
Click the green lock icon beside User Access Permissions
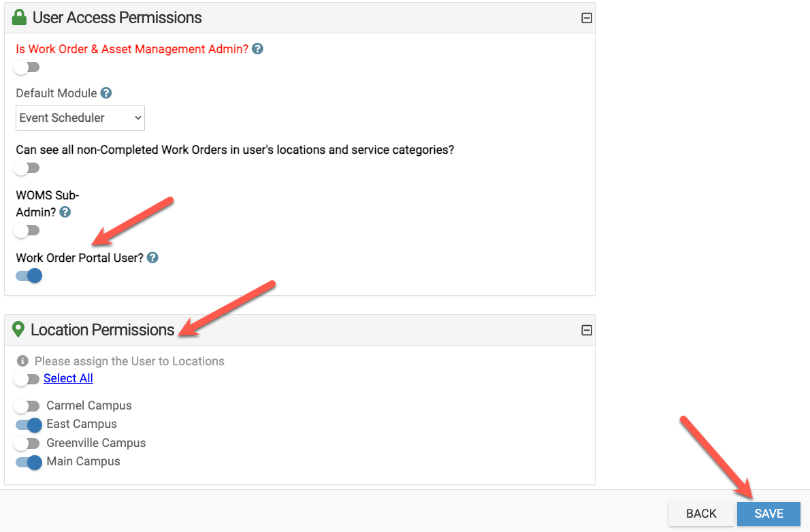pos(20,18)
